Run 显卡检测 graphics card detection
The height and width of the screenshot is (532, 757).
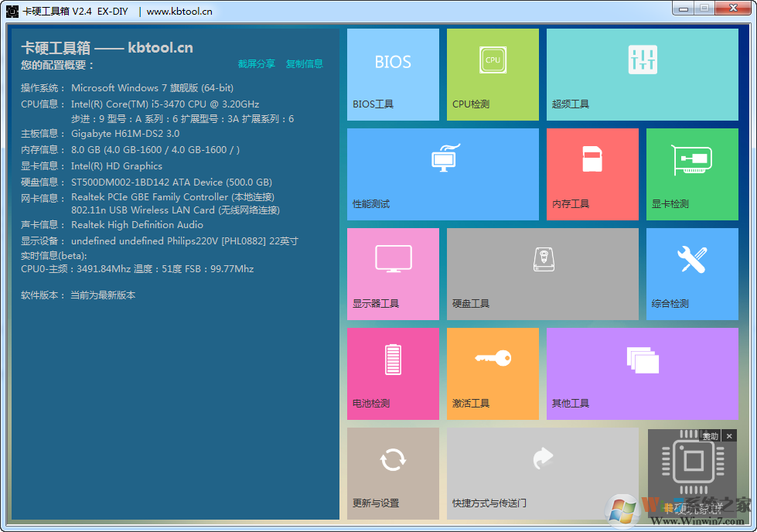click(692, 174)
